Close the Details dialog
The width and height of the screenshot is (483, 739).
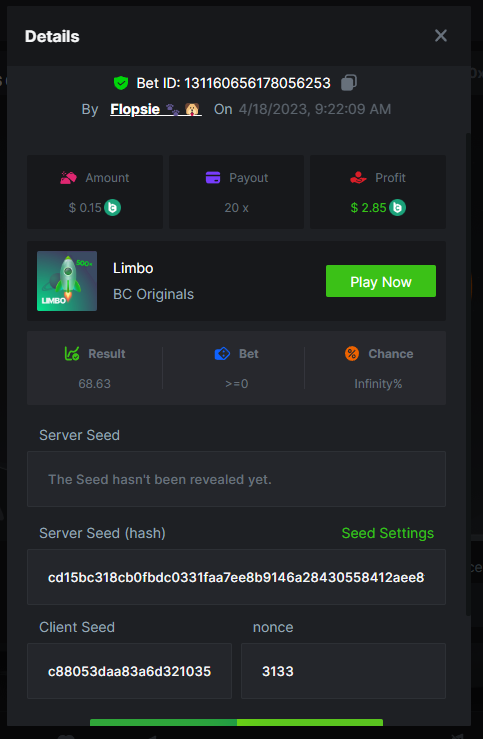click(441, 36)
